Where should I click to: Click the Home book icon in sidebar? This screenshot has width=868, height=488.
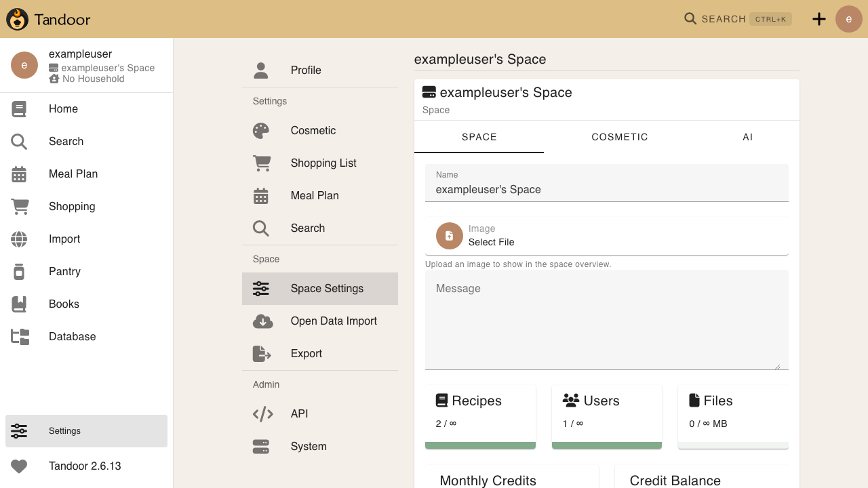(19, 109)
